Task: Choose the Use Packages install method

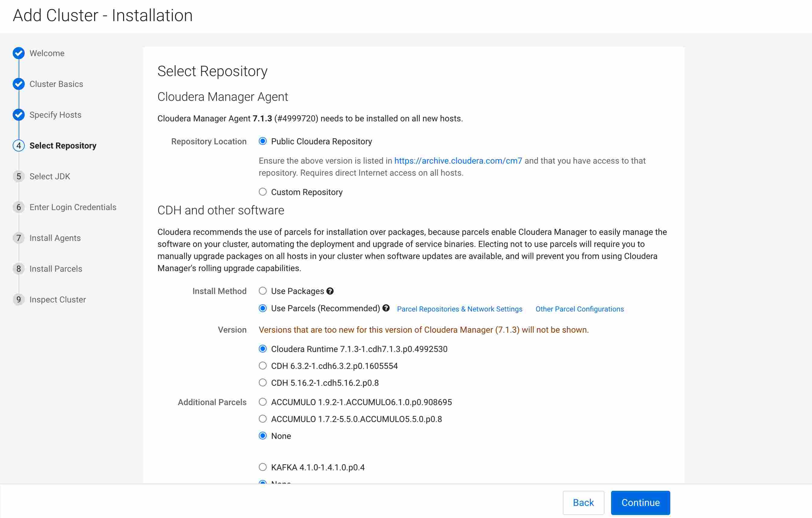Action: (262, 291)
